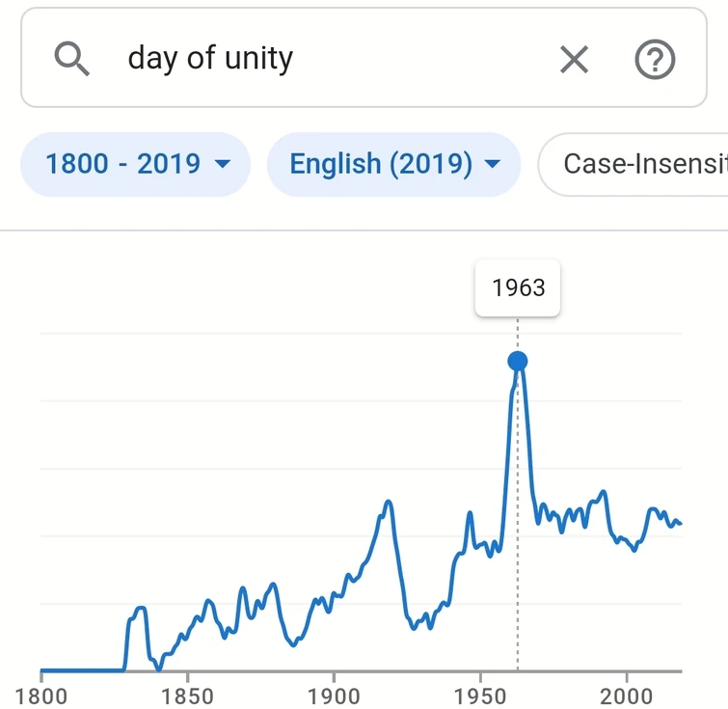This screenshot has width=728, height=709.
Task: Click the magnifying glass search icon
Action: 71,60
